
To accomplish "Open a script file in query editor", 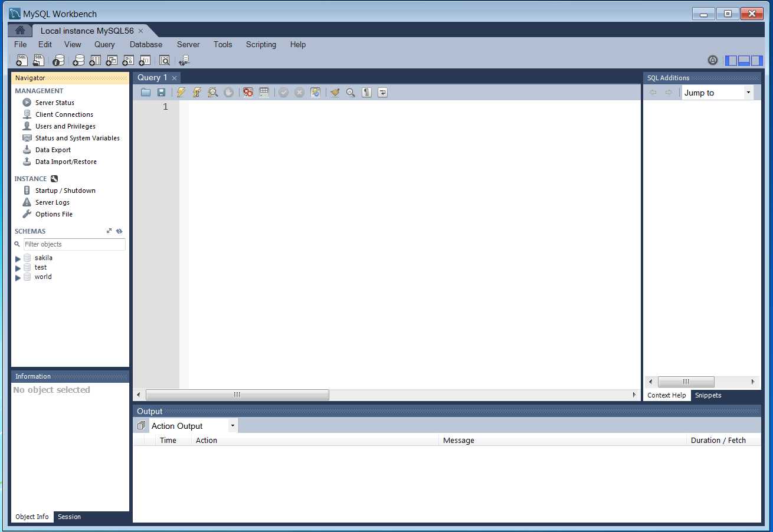I will click(145, 93).
